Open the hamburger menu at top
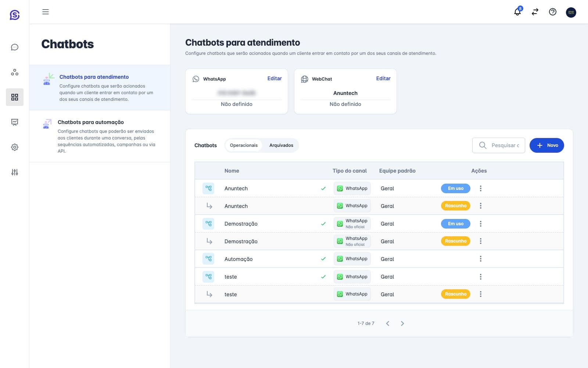588x368 pixels. coord(46,12)
